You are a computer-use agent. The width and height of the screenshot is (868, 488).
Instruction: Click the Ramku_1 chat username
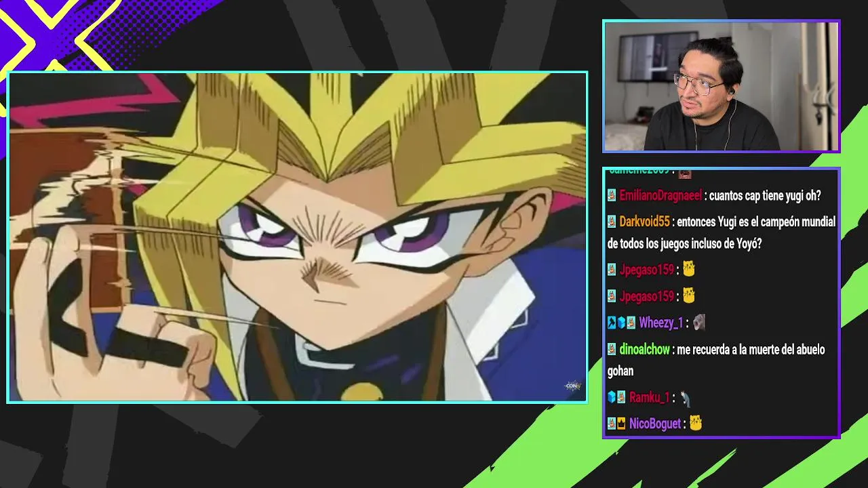650,398
